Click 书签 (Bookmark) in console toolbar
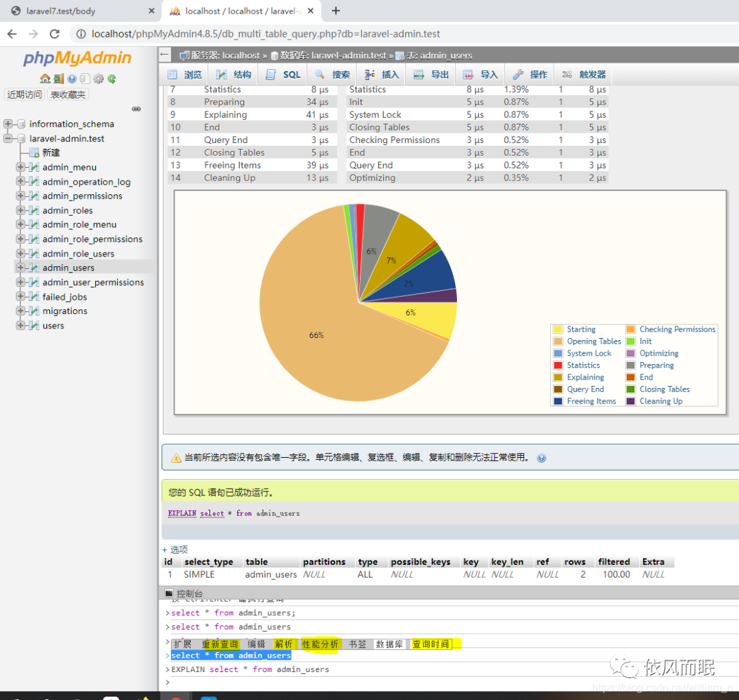 (358, 644)
